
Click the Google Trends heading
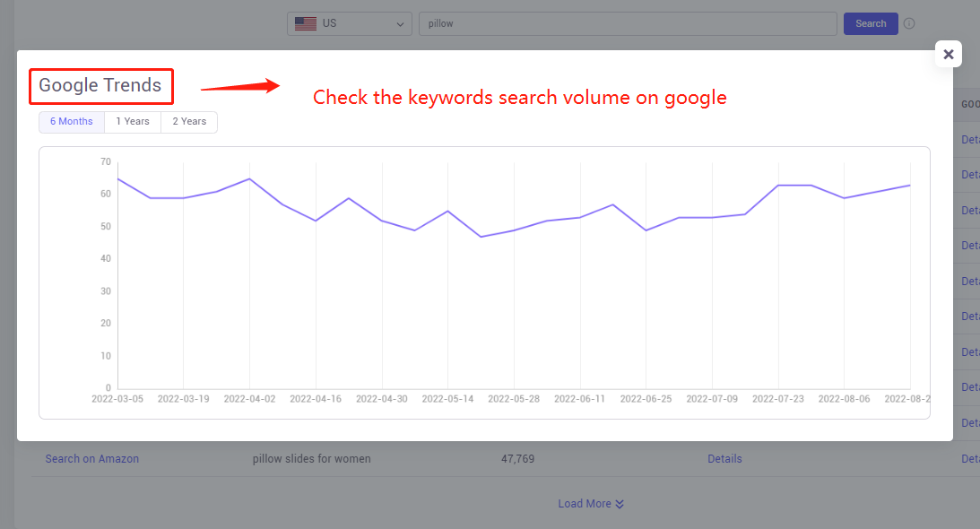tap(100, 86)
